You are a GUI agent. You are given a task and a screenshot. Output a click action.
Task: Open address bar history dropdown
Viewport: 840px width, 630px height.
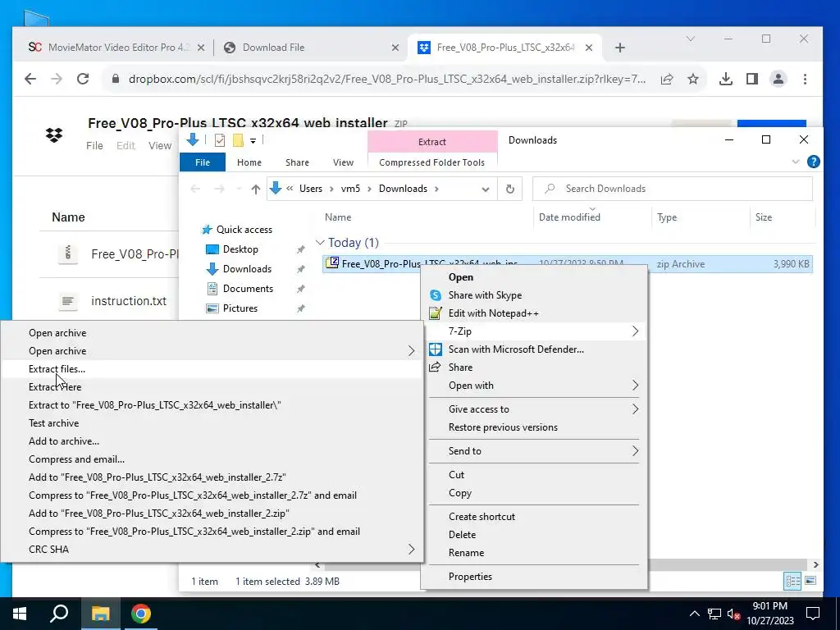(486, 189)
